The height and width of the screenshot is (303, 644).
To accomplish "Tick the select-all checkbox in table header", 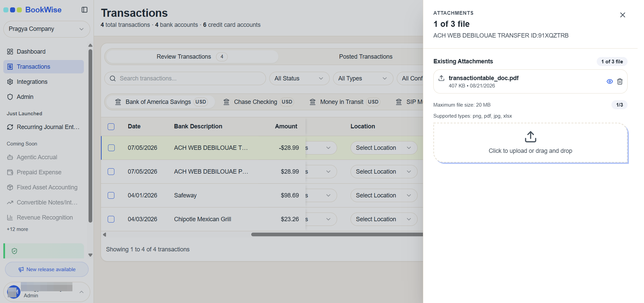I will [x=111, y=127].
